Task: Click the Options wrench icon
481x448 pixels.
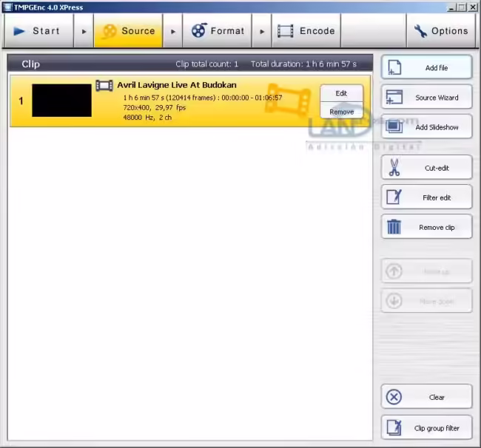Action: (x=420, y=31)
